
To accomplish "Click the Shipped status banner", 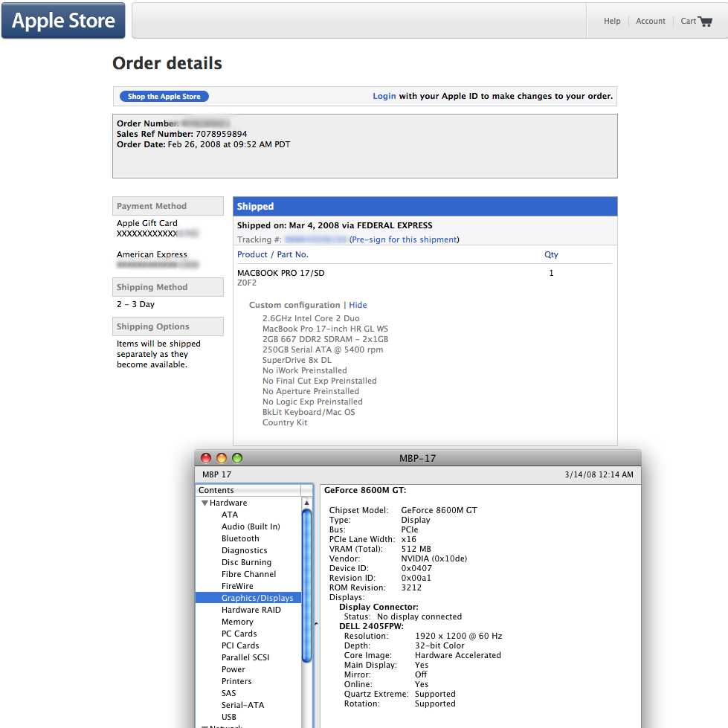I will pyautogui.click(x=425, y=207).
